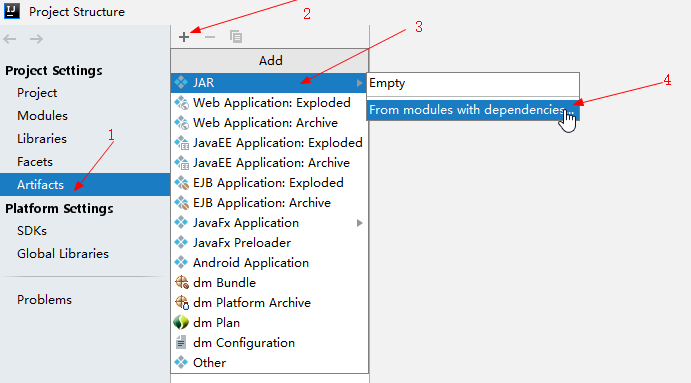Click the dm Bundle icon

point(182,282)
